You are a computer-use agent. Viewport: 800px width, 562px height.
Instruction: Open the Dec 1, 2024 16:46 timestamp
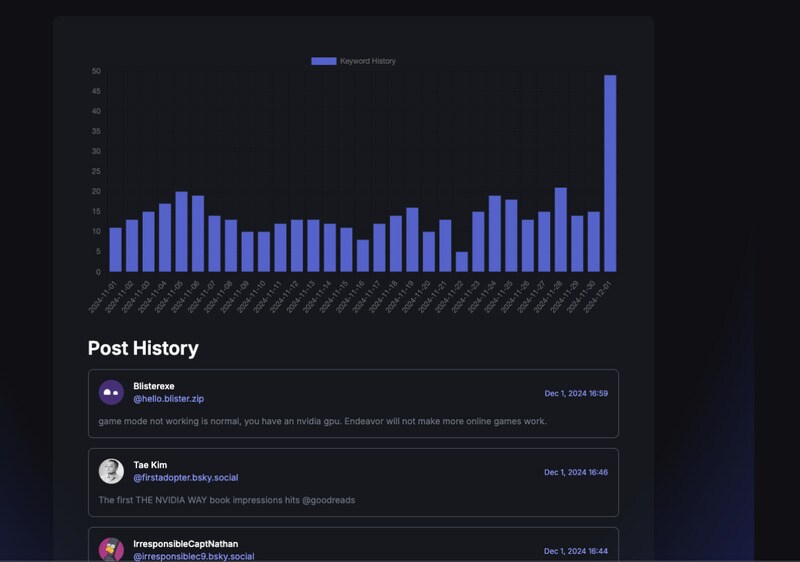[x=576, y=472]
